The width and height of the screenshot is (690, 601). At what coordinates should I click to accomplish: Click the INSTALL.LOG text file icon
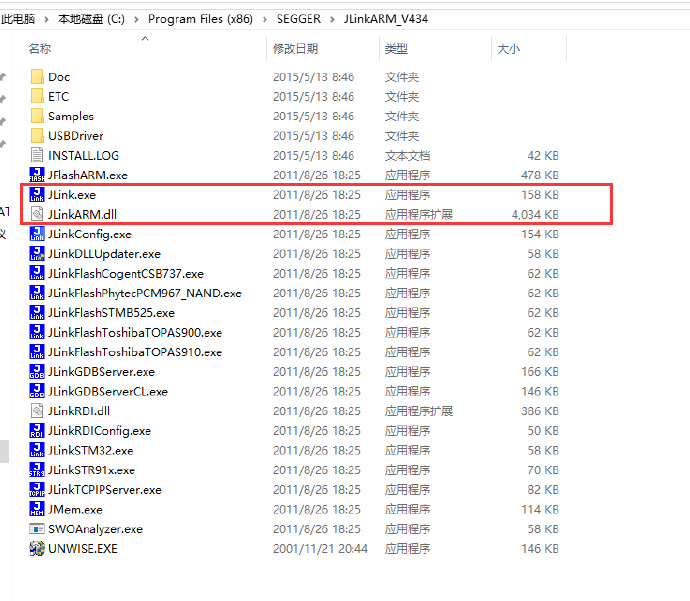(37, 155)
